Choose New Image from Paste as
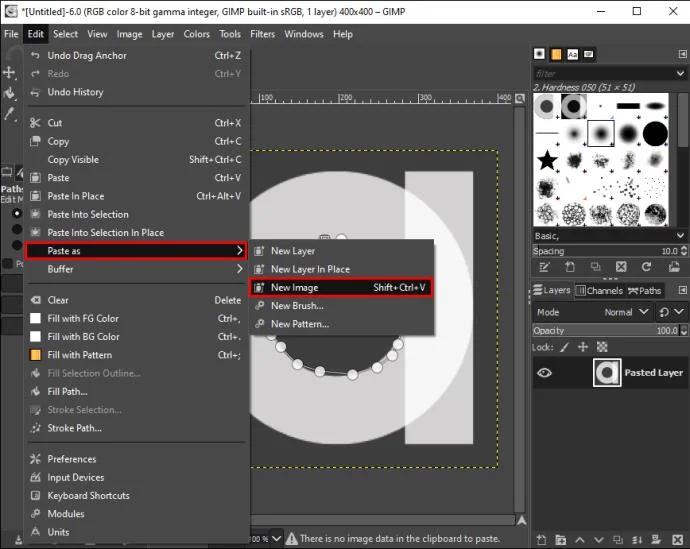 point(341,287)
